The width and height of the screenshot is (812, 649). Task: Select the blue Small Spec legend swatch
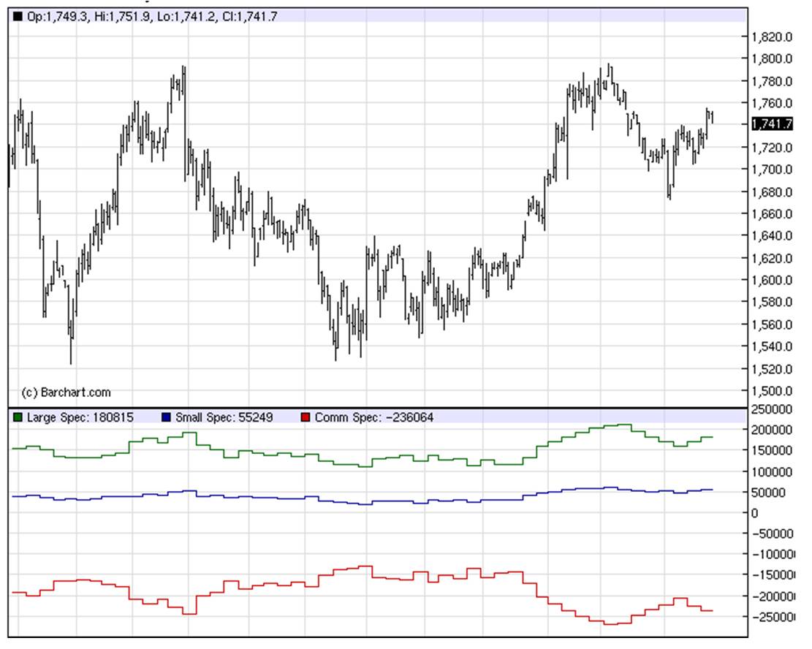click(x=165, y=418)
